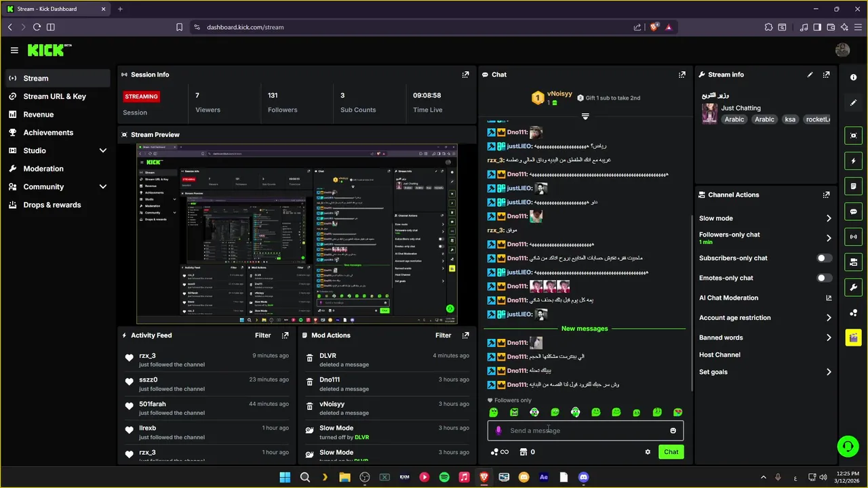Screen dimensions: 868x488
Task: Open the hamburger menu beside Kick logo
Action: pyautogui.click(x=14, y=50)
